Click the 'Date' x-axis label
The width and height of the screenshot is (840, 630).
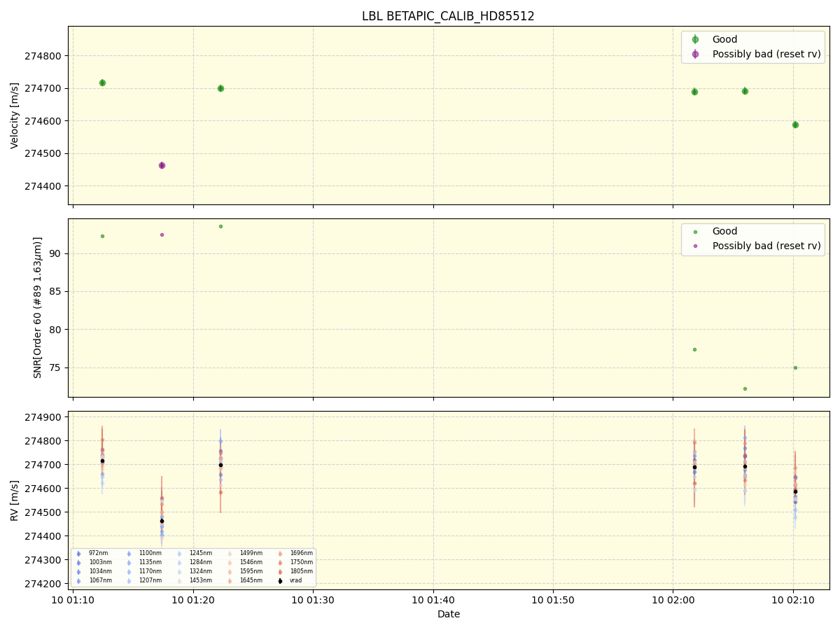pos(449,614)
